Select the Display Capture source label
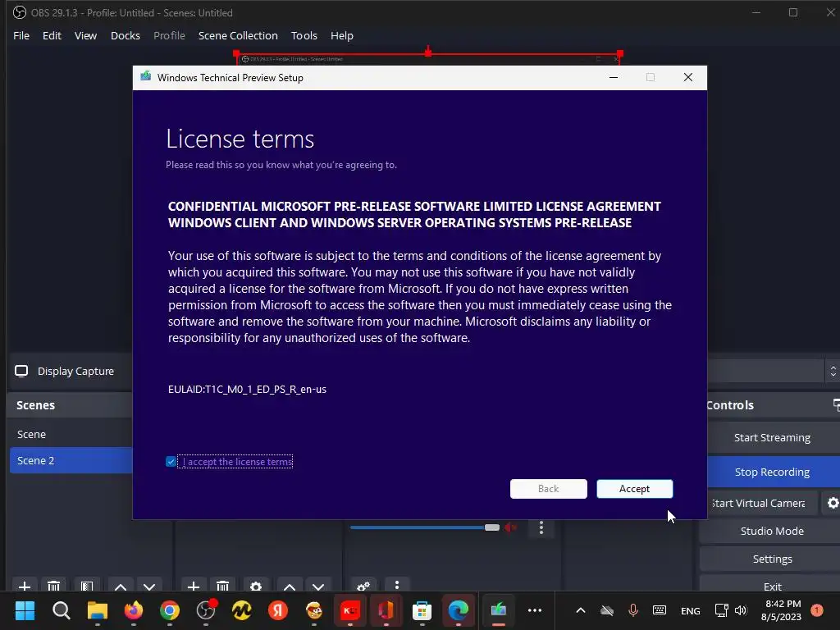Screen dimensions: 840x630 (75, 372)
